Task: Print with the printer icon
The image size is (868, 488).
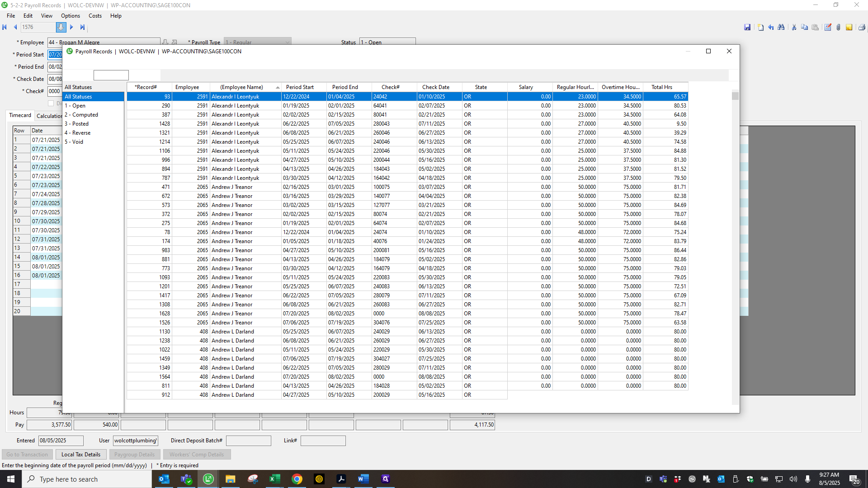Action: [x=862, y=27]
